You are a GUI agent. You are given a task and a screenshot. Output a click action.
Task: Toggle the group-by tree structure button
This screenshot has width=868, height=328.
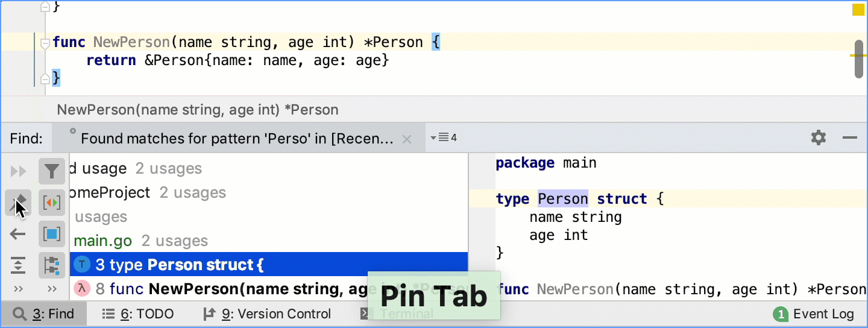[x=52, y=265]
